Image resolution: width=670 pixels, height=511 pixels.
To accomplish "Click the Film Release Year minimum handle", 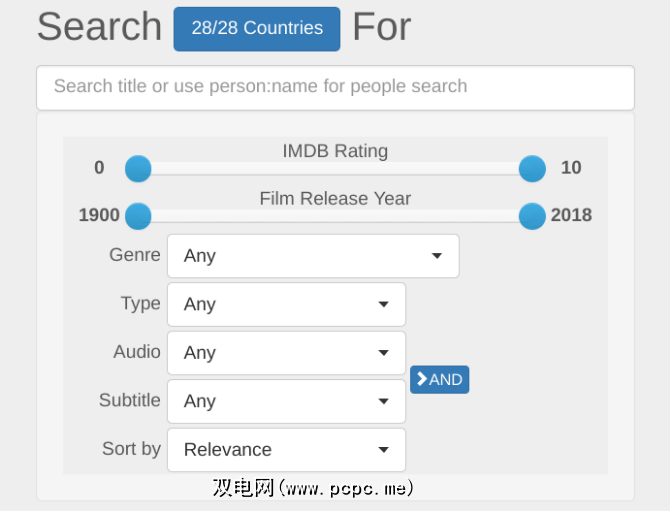I will pos(138,216).
